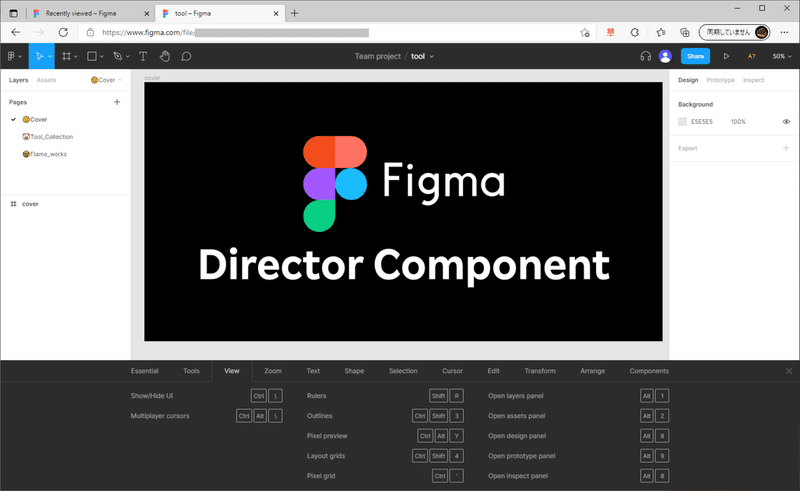Open the Figma main menu icon
Image resolution: width=800 pixels, height=491 pixels.
click(x=11, y=56)
